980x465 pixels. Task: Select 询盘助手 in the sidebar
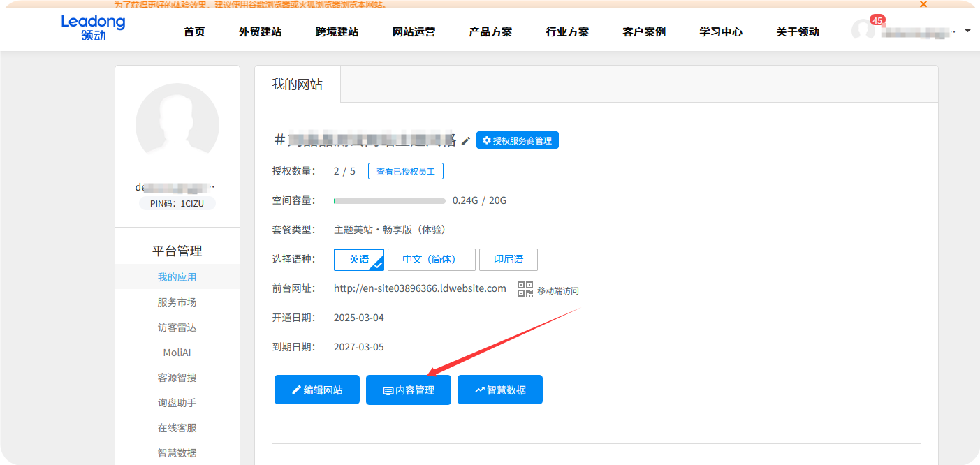(177, 402)
